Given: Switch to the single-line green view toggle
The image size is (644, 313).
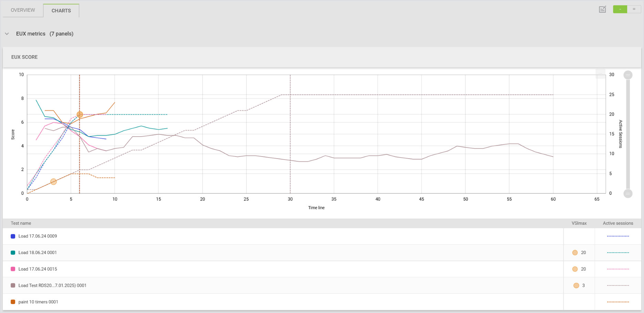Looking at the screenshot, I should [x=620, y=9].
